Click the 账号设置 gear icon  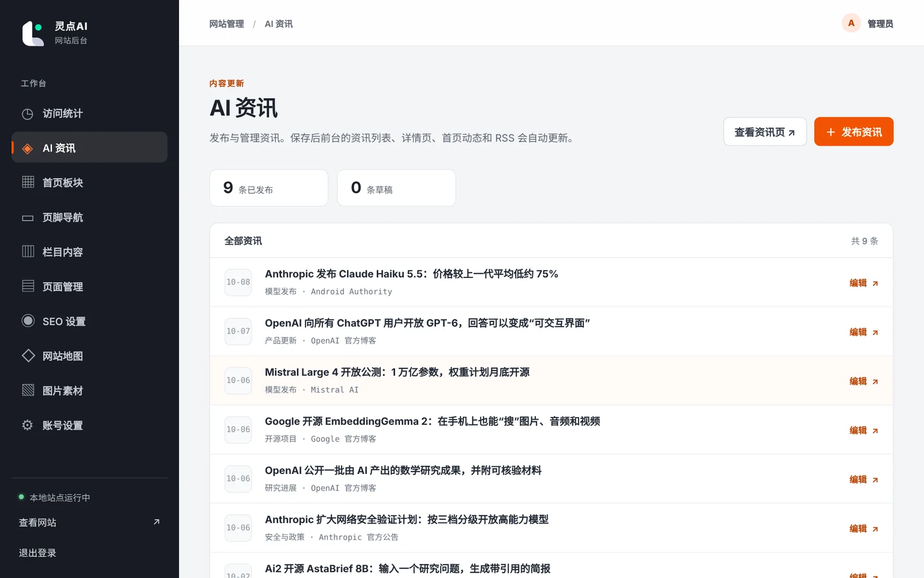[x=28, y=425]
